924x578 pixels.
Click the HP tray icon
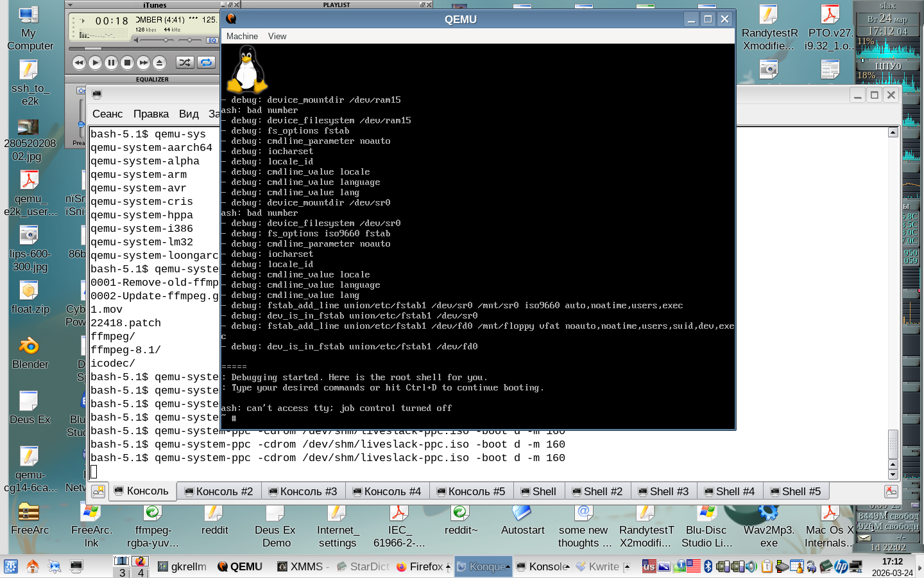pyautogui.click(x=841, y=566)
